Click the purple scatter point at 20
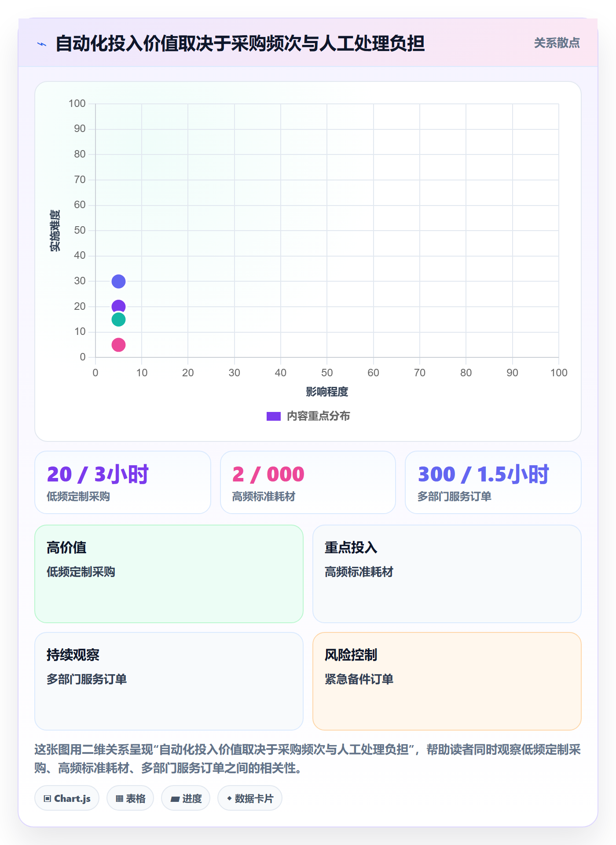This screenshot has height=845, width=616. (118, 306)
